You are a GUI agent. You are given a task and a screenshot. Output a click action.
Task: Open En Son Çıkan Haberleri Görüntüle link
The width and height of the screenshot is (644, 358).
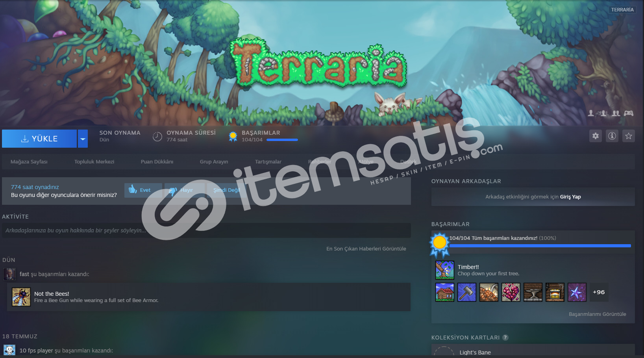(366, 249)
